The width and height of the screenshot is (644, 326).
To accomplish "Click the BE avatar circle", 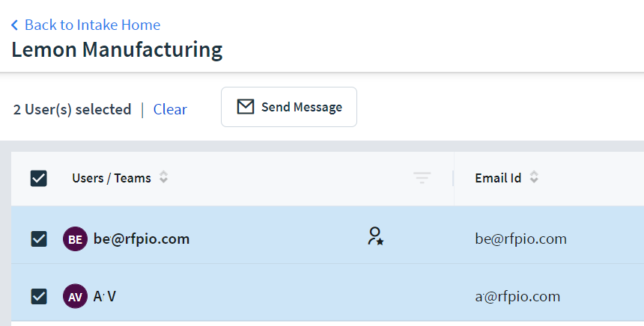I will click(x=75, y=239).
